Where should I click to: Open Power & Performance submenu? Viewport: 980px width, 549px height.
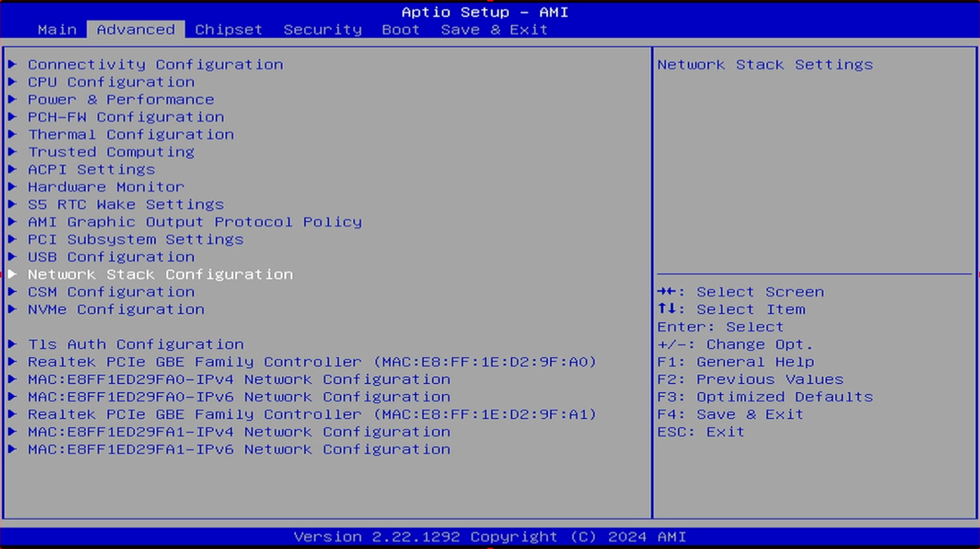click(120, 100)
